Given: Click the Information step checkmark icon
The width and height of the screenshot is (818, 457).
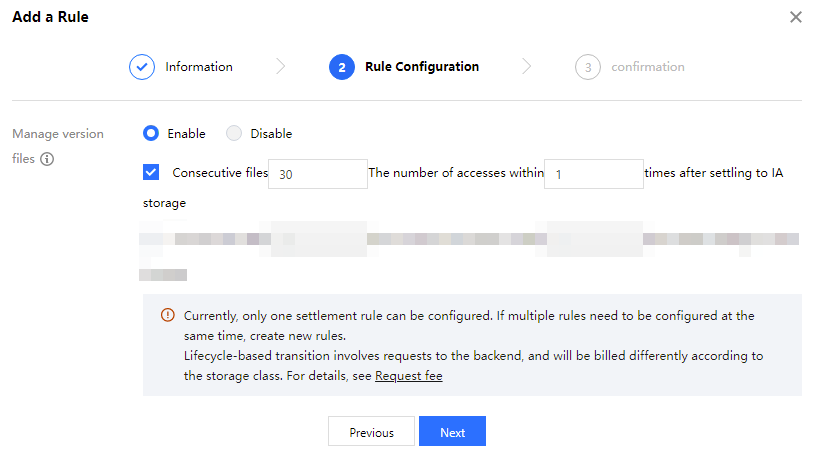Looking at the screenshot, I should tap(142, 67).
